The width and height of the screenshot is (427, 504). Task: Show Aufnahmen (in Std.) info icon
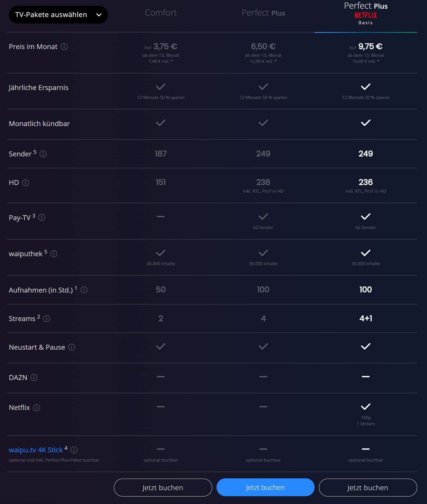click(x=84, y=290)
